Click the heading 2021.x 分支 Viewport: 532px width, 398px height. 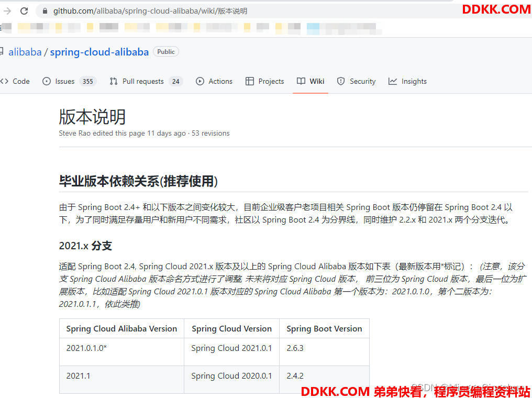point(85,246)
